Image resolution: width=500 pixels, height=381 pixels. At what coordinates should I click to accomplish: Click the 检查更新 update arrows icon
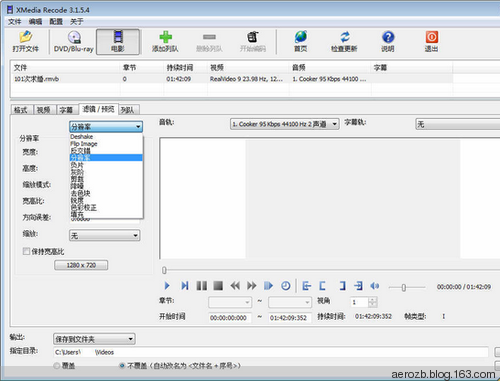pyautogui.click(x=345, y=37)
